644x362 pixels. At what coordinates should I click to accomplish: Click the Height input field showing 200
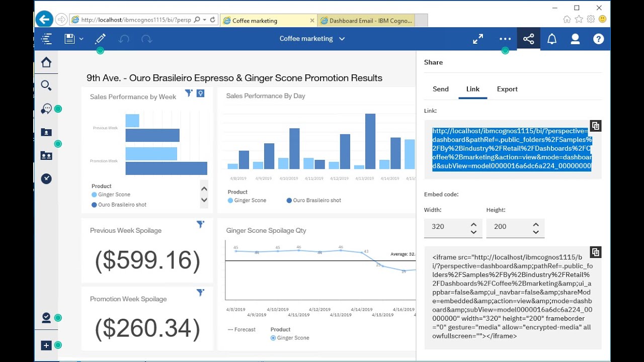pos(509,227)
